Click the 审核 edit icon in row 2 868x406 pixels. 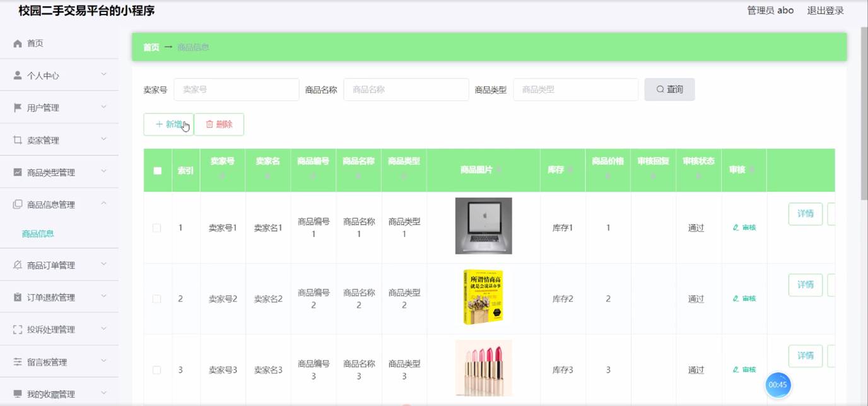[736, 299]
